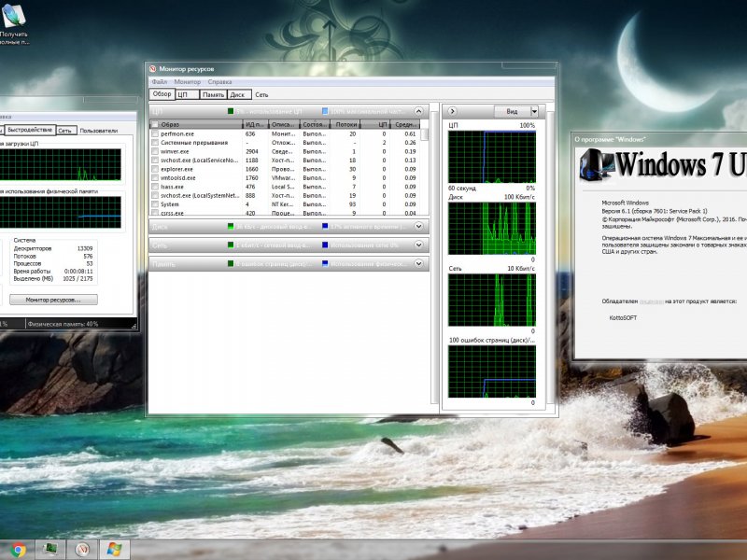Open the Справка menu
This screenshot has height=560, width=747.
[219, 82]
